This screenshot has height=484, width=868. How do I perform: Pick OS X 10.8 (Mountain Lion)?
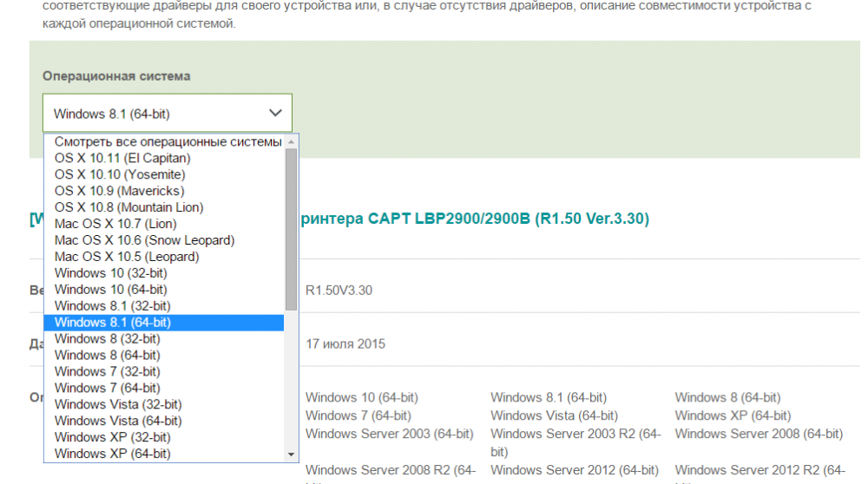(x=164, y=207)
